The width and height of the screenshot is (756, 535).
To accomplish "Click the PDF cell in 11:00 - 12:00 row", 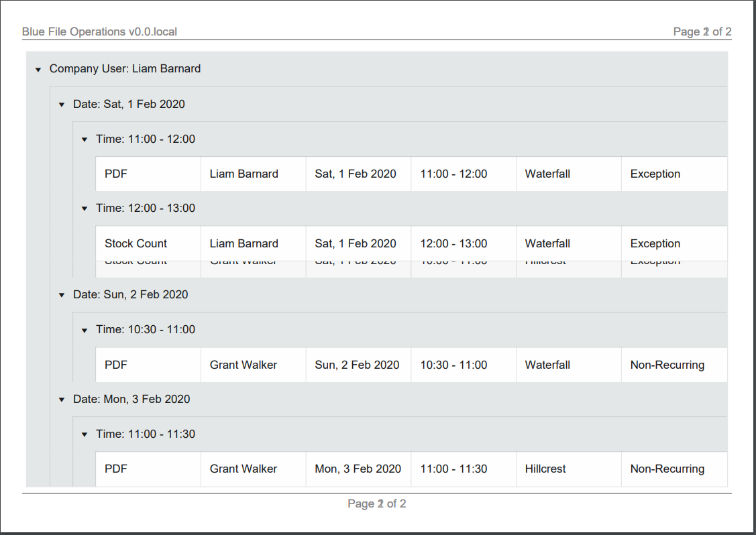I will (x=116, y=174).
